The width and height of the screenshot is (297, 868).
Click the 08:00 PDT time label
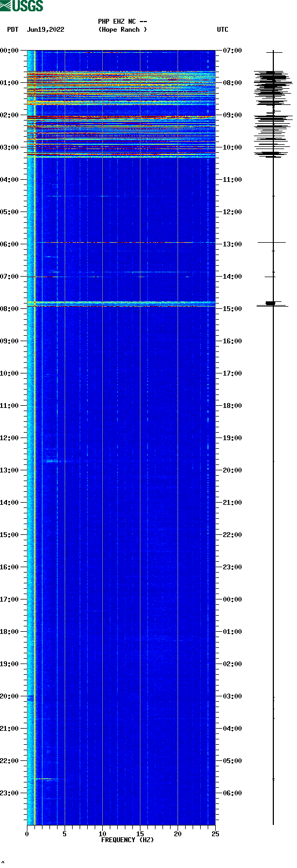coord(10,309)
